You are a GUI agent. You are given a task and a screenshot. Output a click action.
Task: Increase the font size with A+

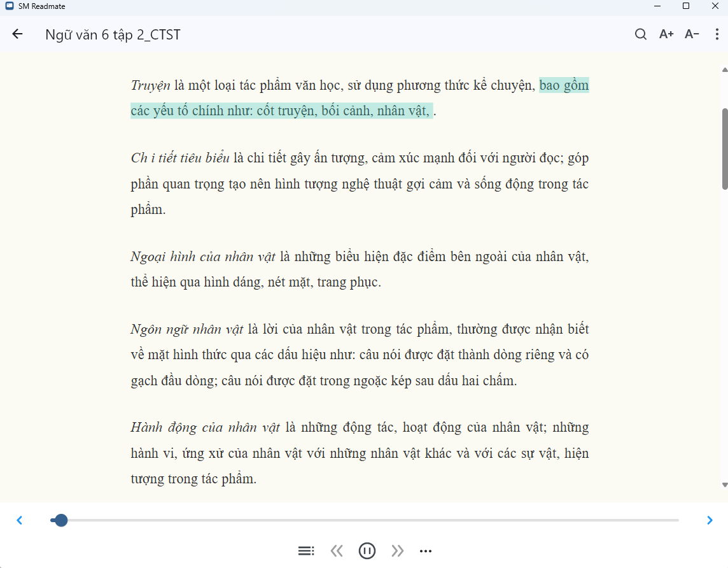666,34
